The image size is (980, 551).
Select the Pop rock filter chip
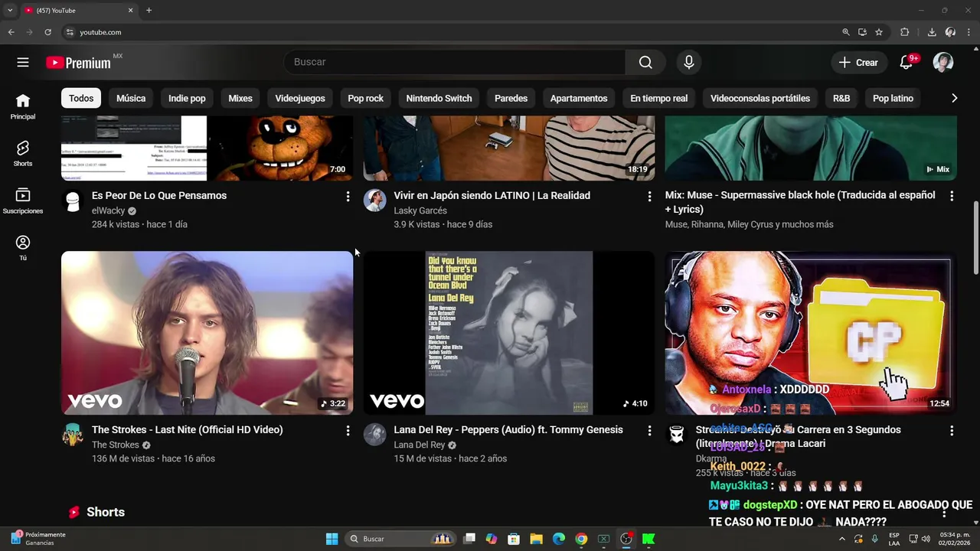(x=366, y=98)
